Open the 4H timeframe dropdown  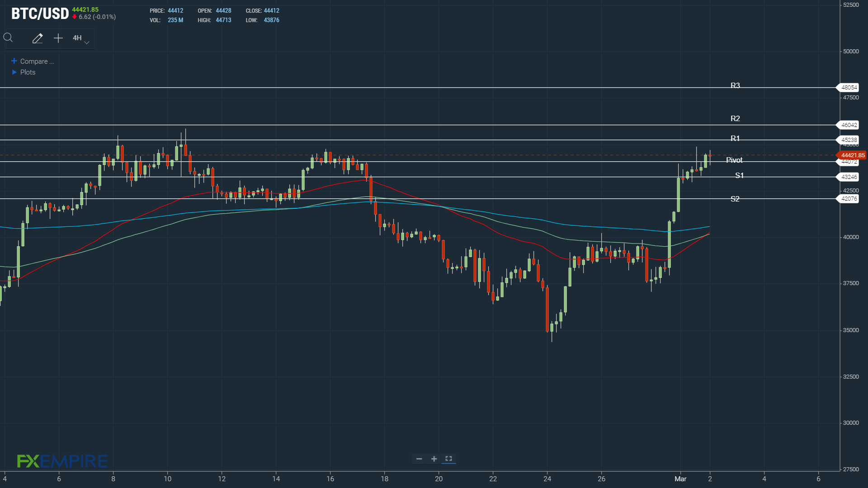pyautogui.click(x=80, y=38)
